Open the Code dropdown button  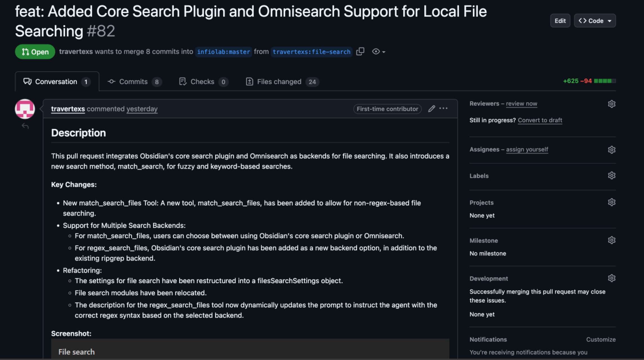[595, 21]
